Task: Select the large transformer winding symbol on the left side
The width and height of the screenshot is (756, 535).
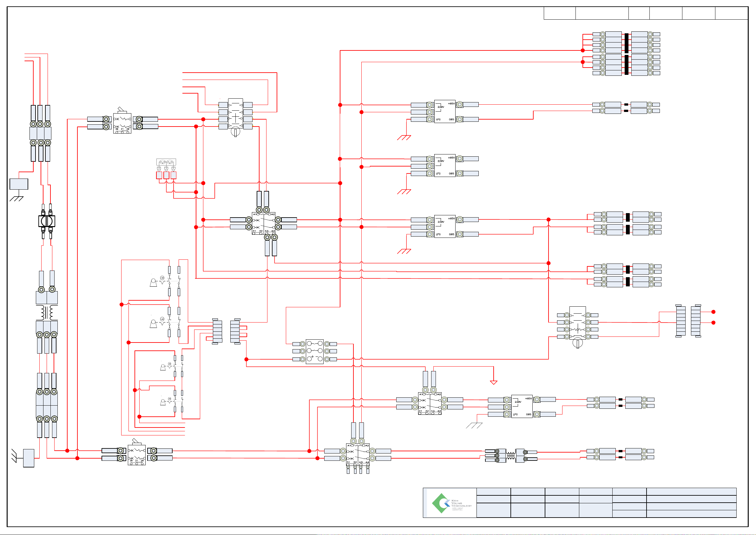Action: pyautogui.click(x=47, y=312)
